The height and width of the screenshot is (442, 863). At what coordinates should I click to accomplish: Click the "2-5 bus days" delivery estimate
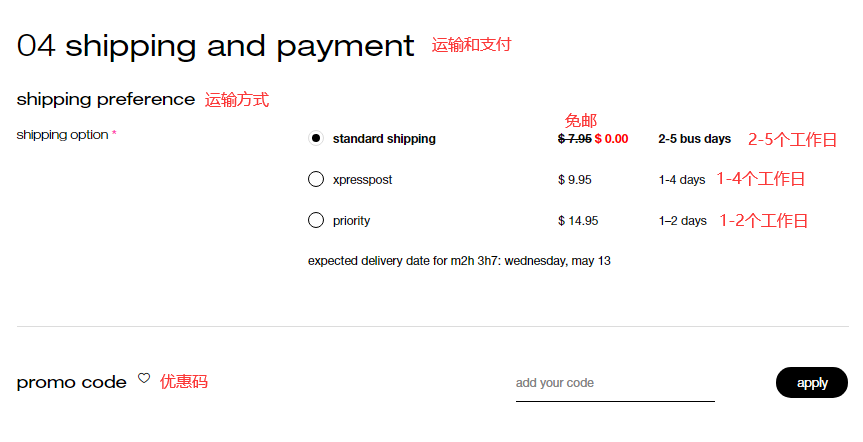[694, 139]
